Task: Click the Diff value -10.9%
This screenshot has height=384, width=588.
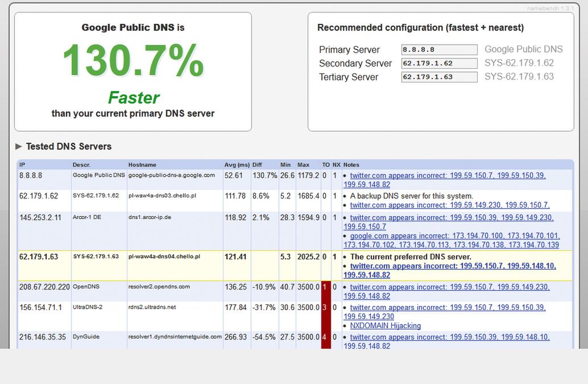Action: coord(264,287)
